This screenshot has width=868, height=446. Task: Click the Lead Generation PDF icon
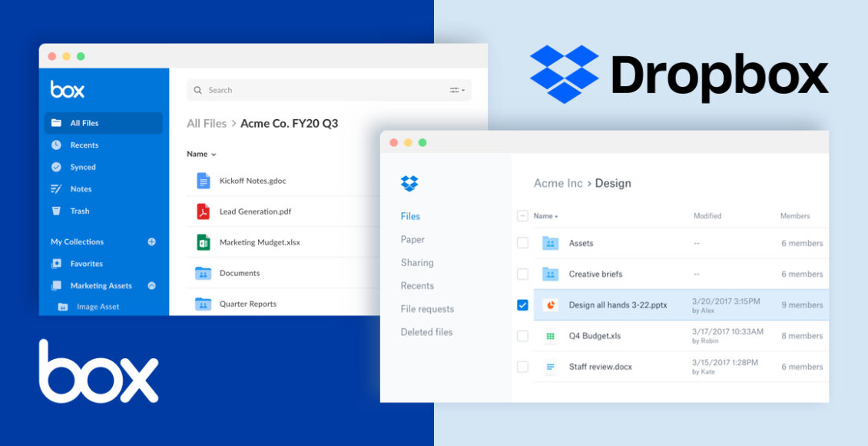point(204,211)
